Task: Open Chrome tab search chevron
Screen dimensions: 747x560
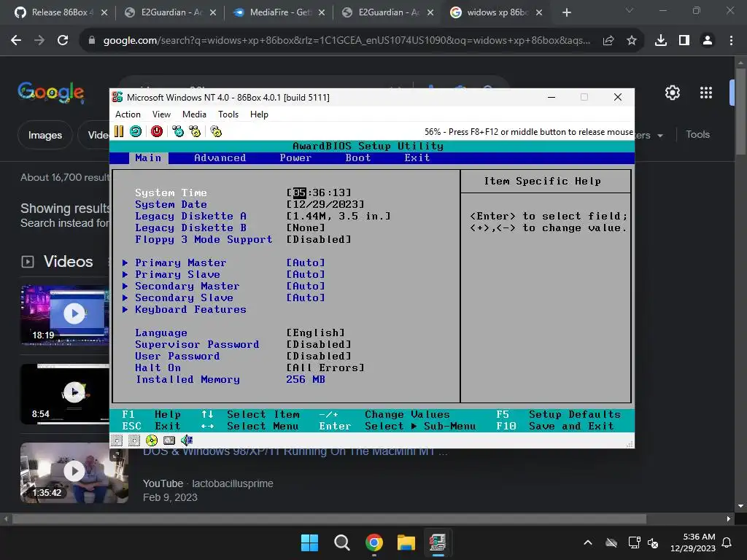Action: click(x=630, y=10)
